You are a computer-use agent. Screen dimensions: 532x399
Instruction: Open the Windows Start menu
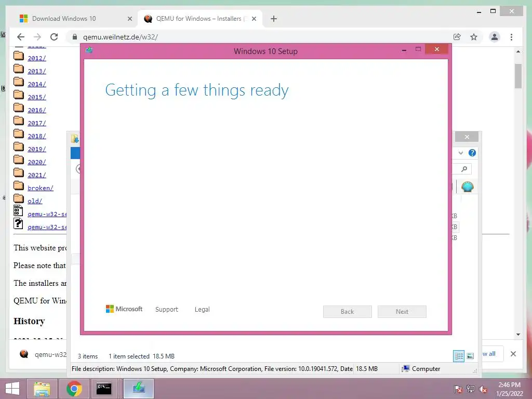pos(12,389)
